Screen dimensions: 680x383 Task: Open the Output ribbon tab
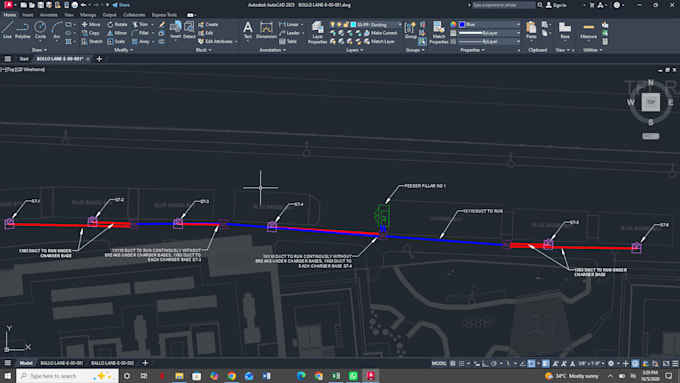coord(109,15)
